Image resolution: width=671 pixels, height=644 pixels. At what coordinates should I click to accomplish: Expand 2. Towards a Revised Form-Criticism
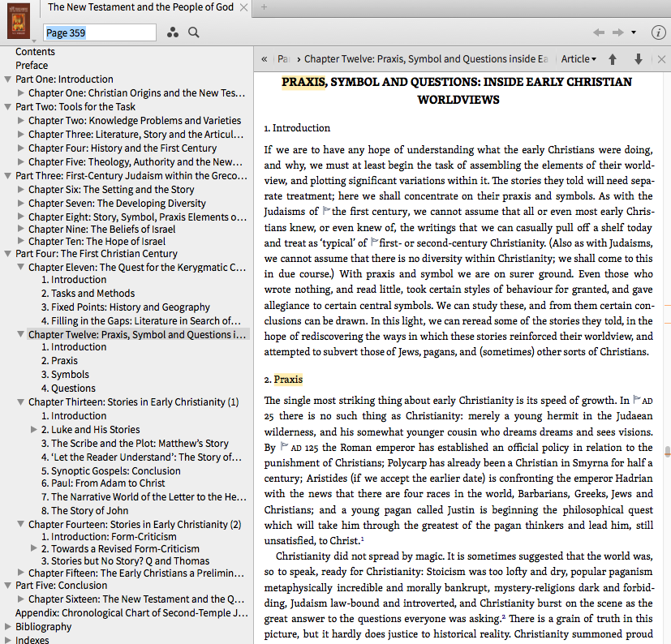(x=34, y=547)
